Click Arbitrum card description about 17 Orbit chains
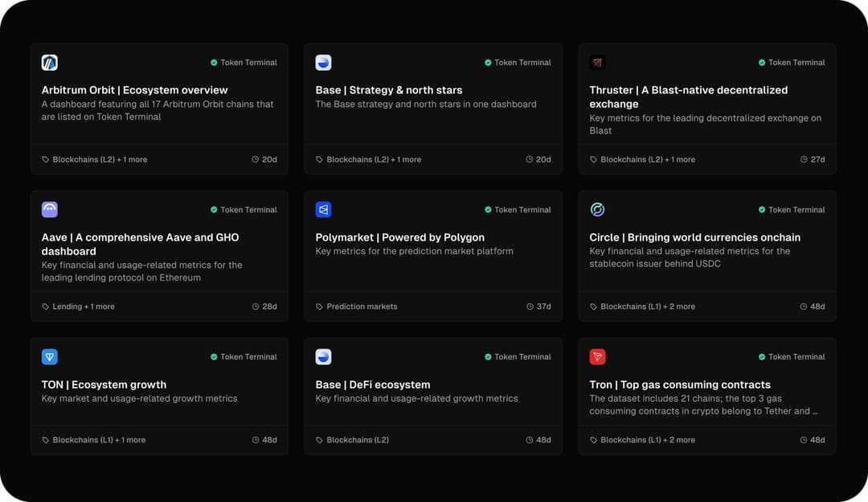This screenshot has height=502, width=868. 158,110
